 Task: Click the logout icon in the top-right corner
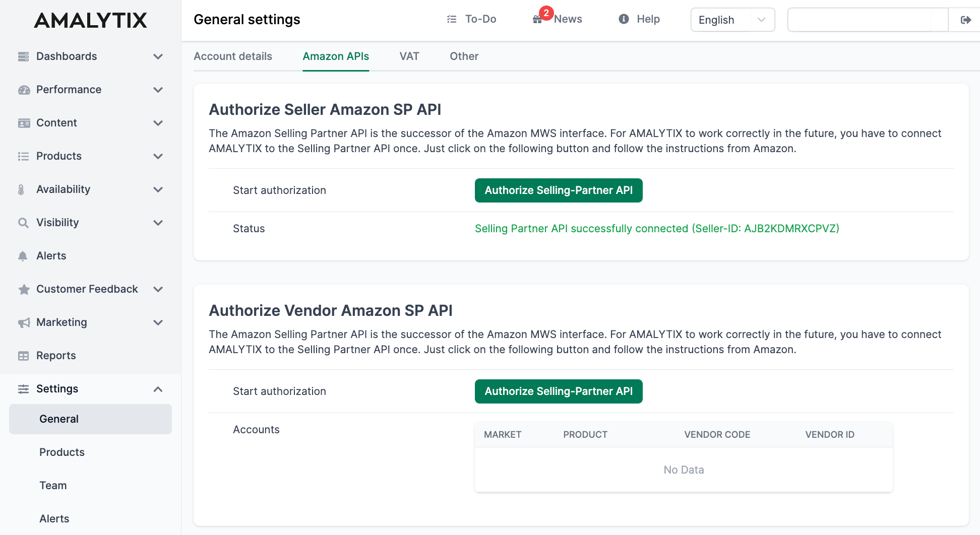pos(967,19)
